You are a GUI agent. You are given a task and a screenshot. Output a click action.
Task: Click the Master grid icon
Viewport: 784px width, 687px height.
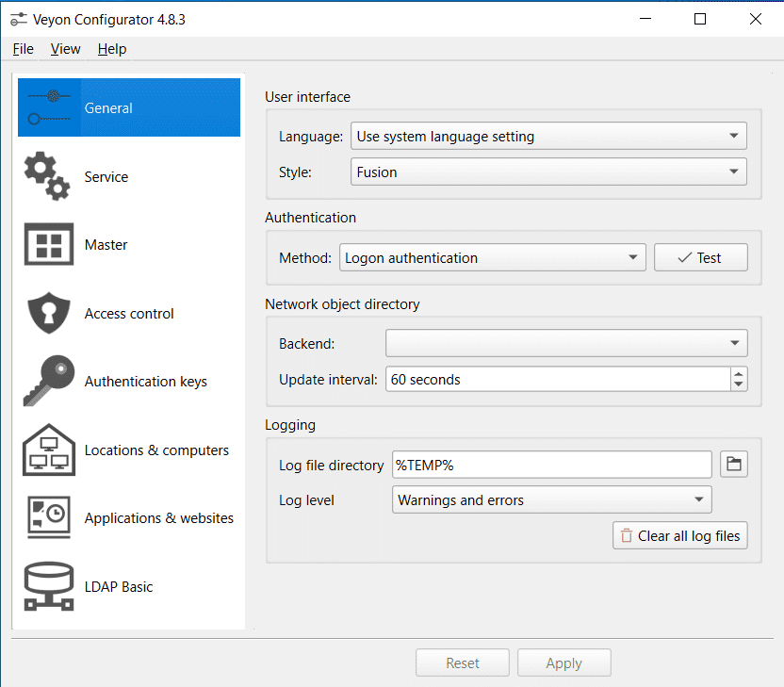(x=48, y=244)
